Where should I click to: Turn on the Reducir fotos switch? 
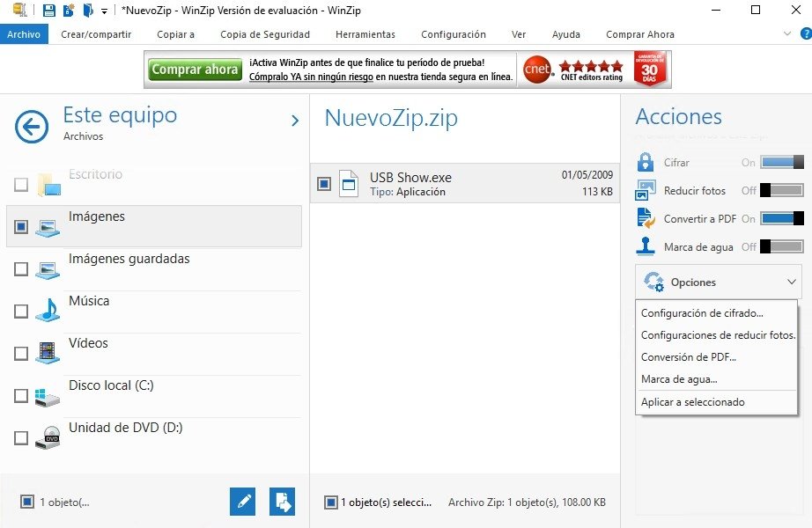pos(782,190)
